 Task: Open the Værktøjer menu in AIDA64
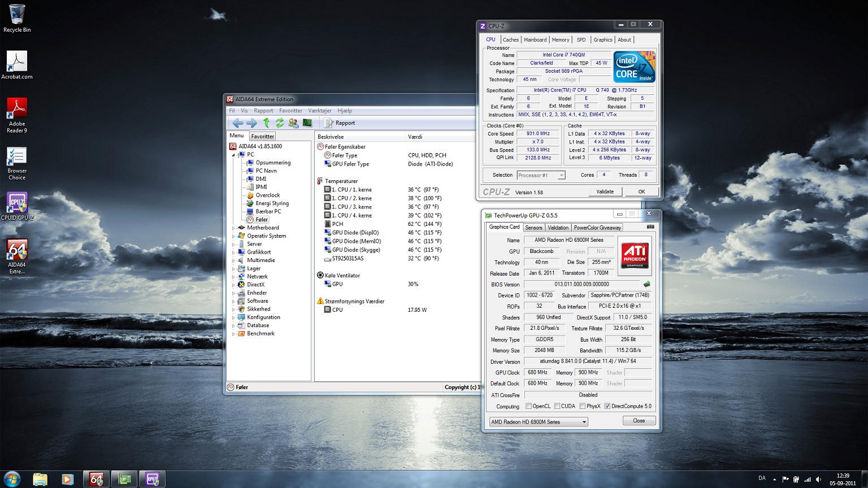320,111
